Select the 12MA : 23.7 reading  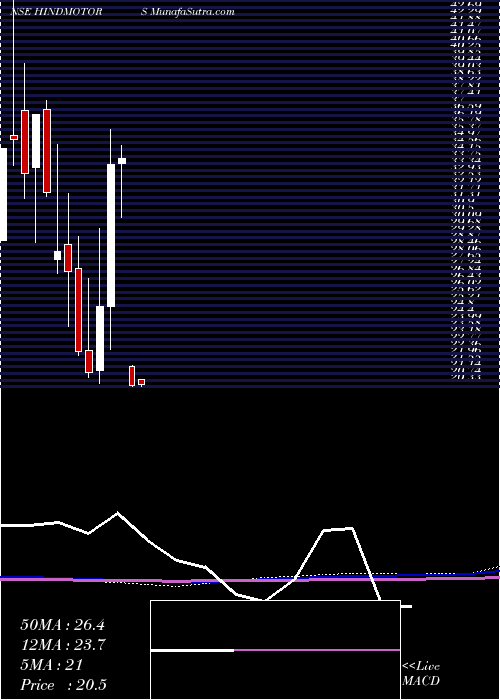[62, 645]
